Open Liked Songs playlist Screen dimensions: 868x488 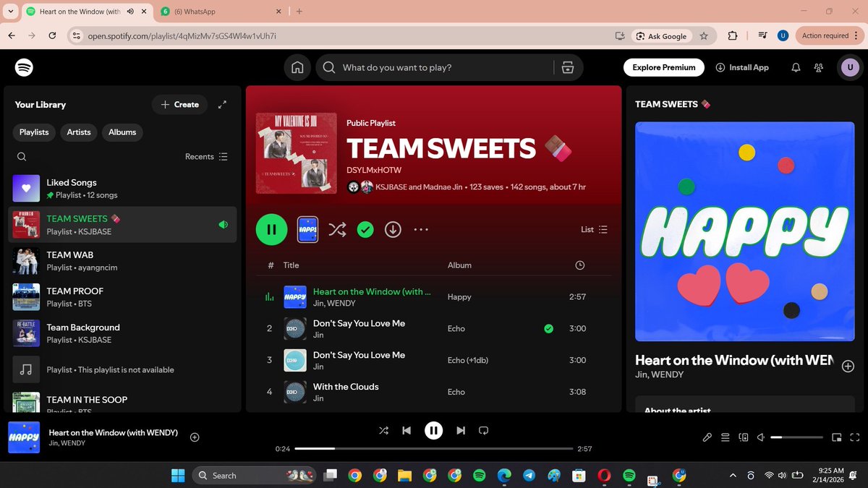[122, 189]
